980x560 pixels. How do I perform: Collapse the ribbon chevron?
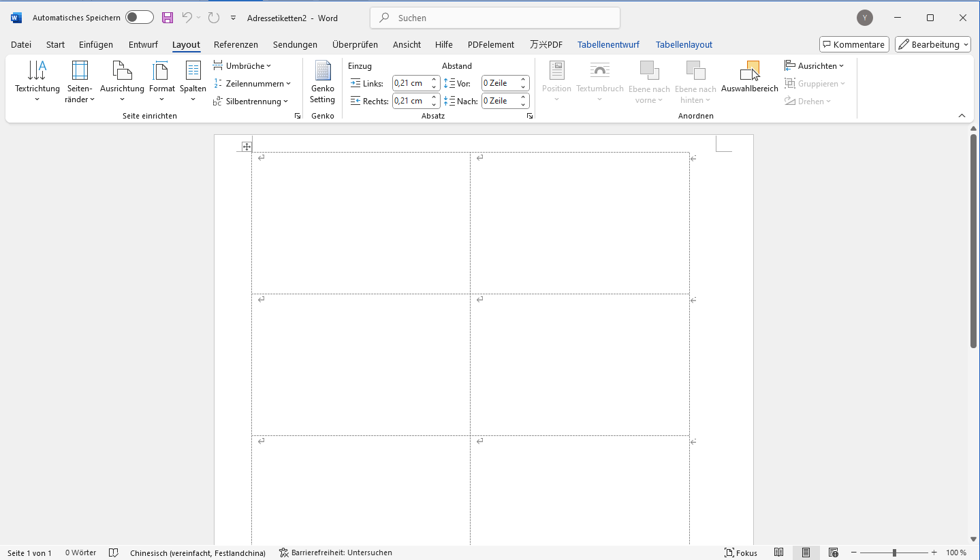(962, 116)
